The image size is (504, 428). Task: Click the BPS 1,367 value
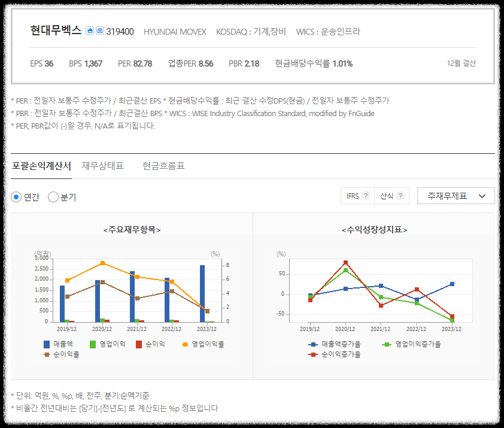click(x=86, y=63)
